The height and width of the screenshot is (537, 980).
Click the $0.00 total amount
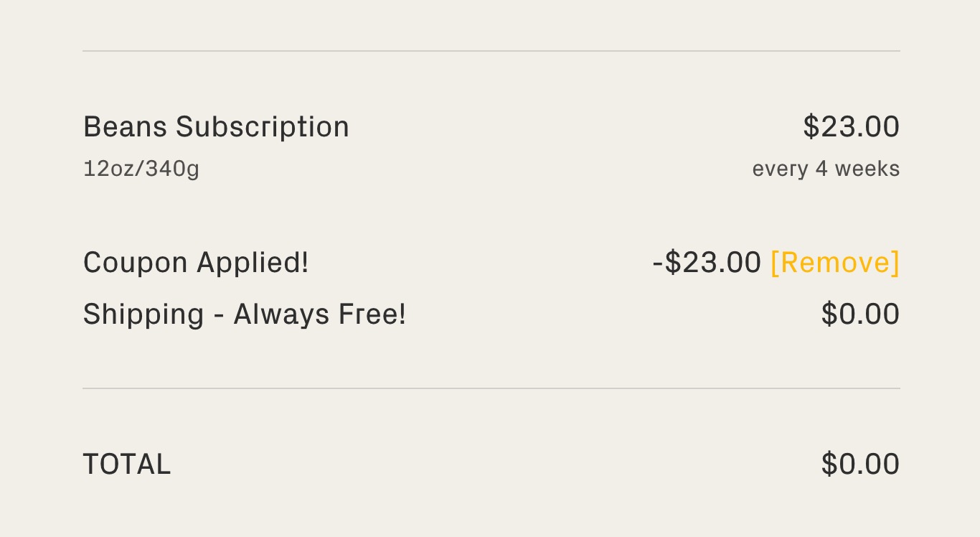[860, 464]
